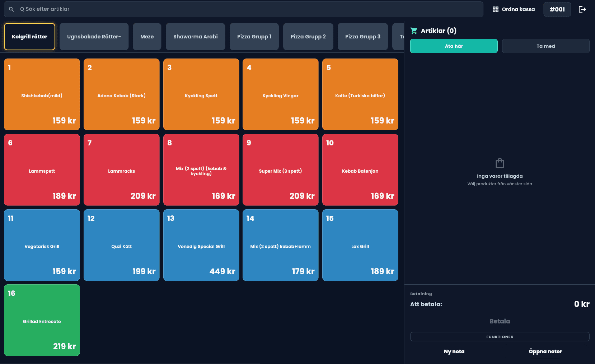Open Ordna kassa via its grid icon
Image resolution: width=595 pixels, height=364 pixels.
click(x=496, y=9)
